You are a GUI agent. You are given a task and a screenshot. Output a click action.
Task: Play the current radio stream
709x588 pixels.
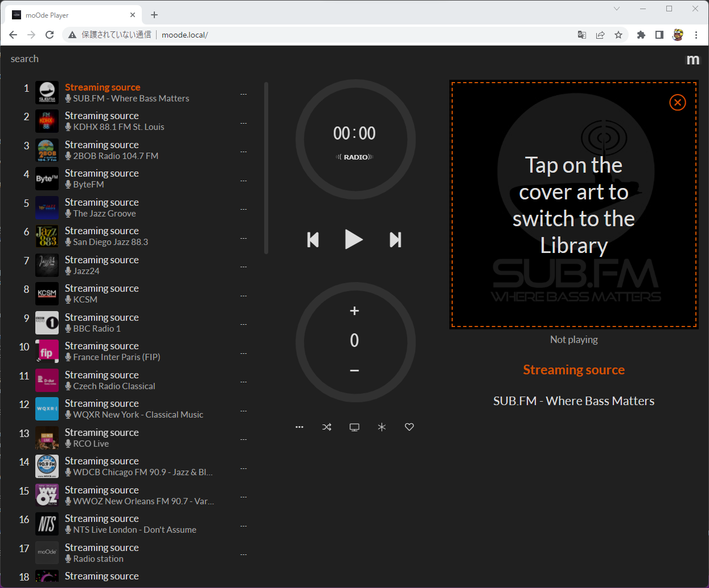coord(354,239)
